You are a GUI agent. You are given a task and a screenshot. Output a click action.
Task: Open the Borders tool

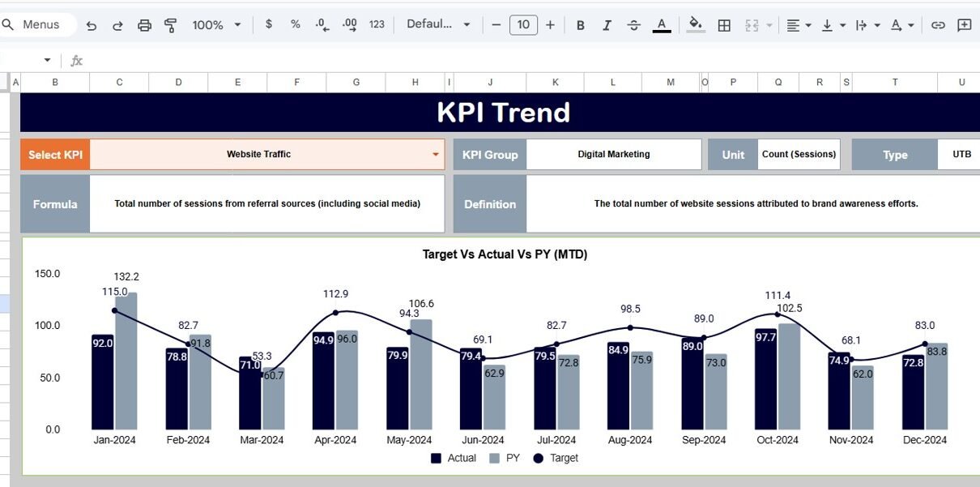pos(725,25)
